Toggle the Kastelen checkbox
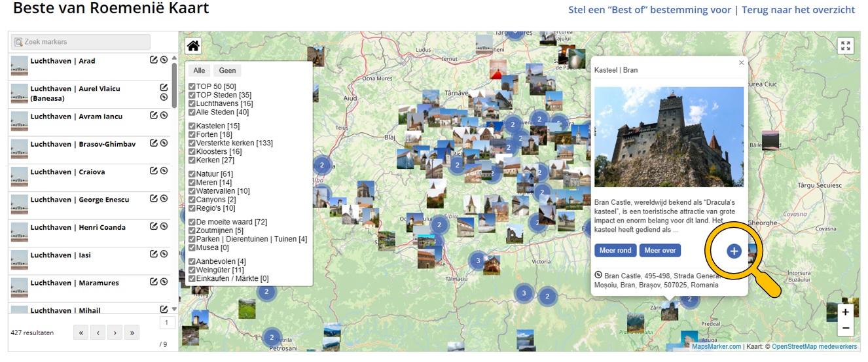The height and width of the screenshot is (362, 868). [x=192, y=126]
